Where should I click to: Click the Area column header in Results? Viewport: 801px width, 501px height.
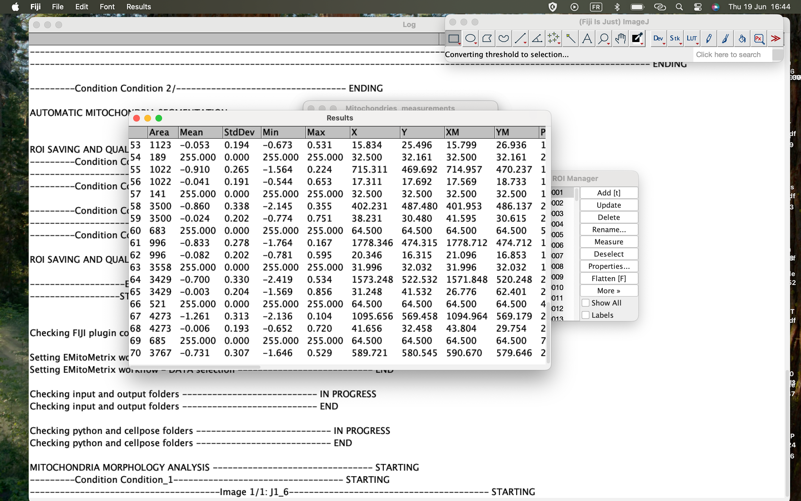[x=163, y=132]
